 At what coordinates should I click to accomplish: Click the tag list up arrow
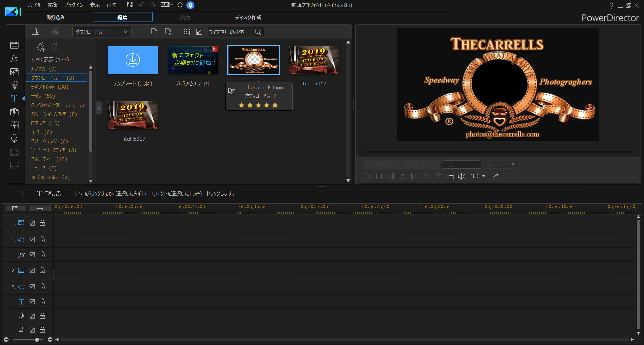click(91, 67)
